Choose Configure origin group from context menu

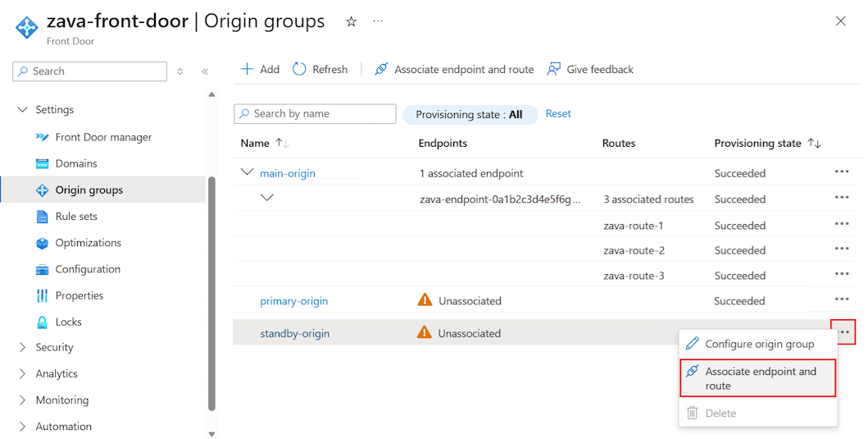(759, 344)
